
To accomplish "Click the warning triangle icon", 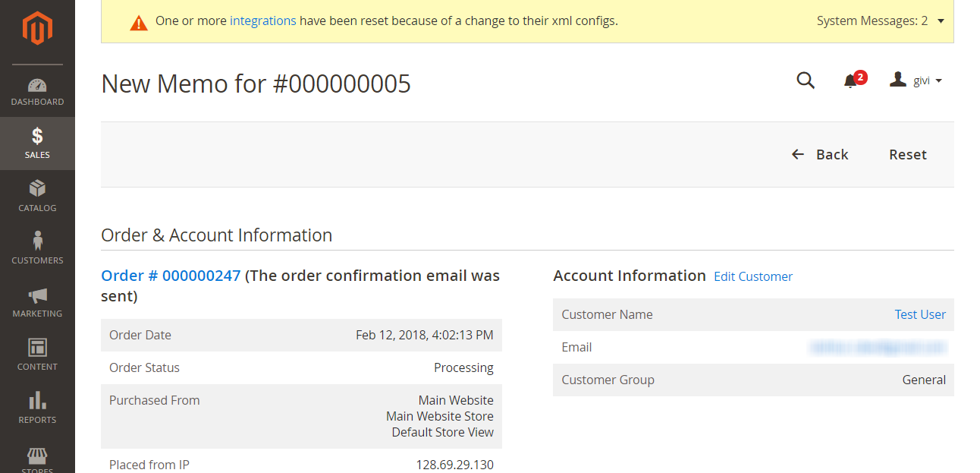I will coord(139,22).
